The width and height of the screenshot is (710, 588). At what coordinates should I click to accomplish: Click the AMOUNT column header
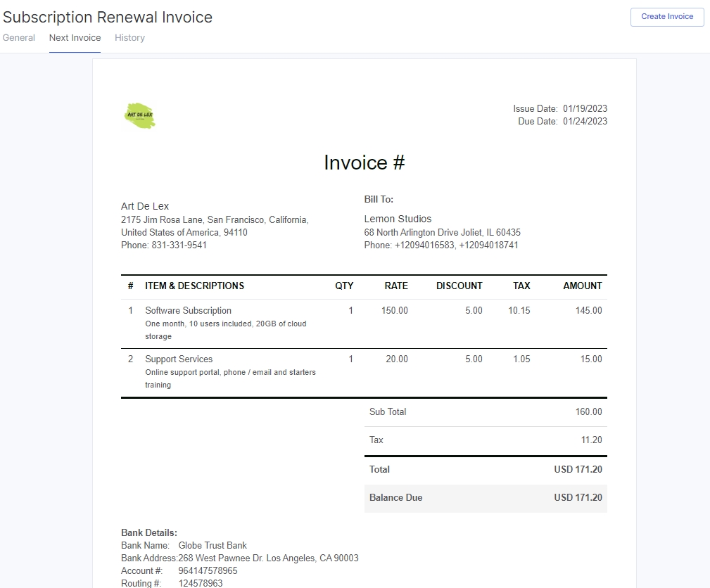coord(582,286)
